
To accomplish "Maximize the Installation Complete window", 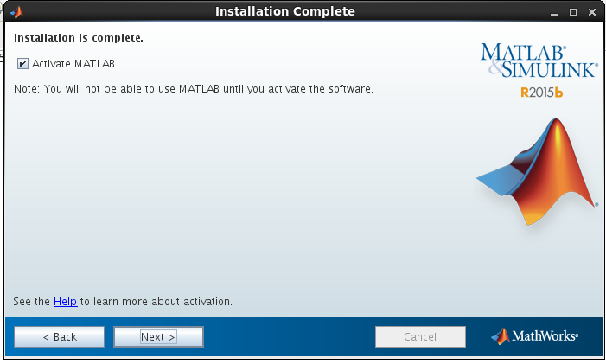I will pyautogui.click(x=572, y=11).
